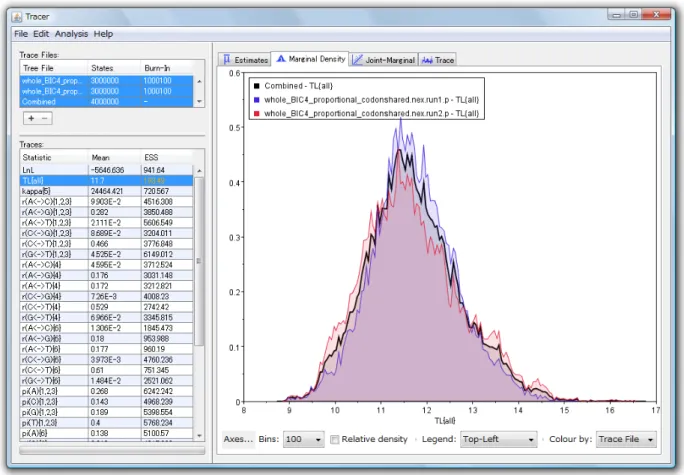Click the red run2.p legend swatch
This screenshot has width=684, height=475.
257,113
